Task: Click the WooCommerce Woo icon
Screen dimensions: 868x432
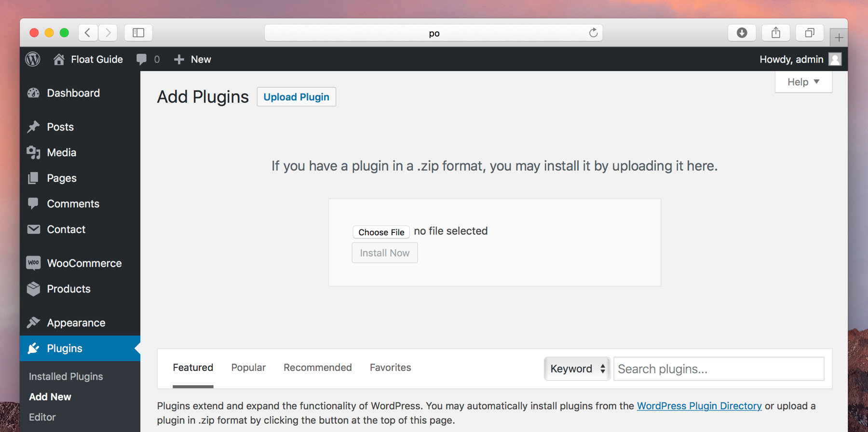Action: click(x=33, y=263)
